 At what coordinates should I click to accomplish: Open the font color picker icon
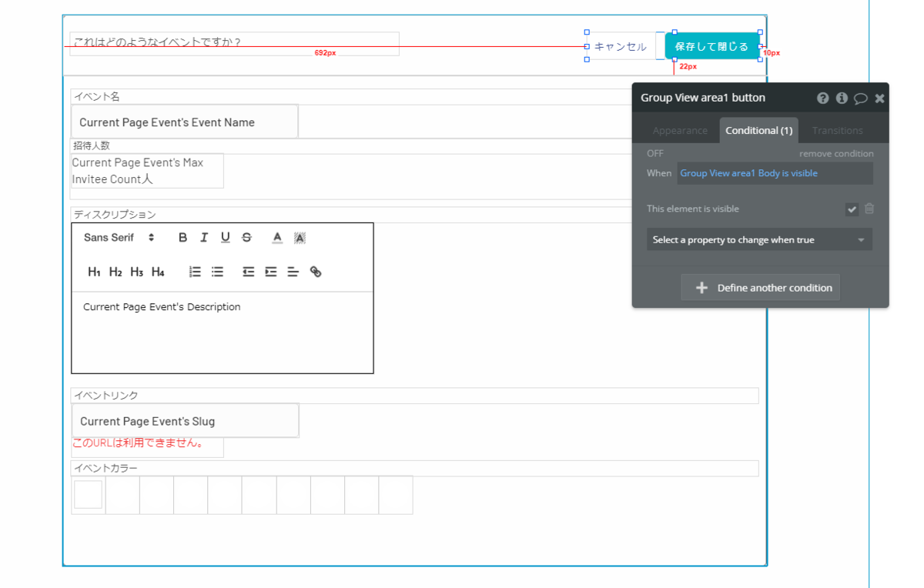277,238
